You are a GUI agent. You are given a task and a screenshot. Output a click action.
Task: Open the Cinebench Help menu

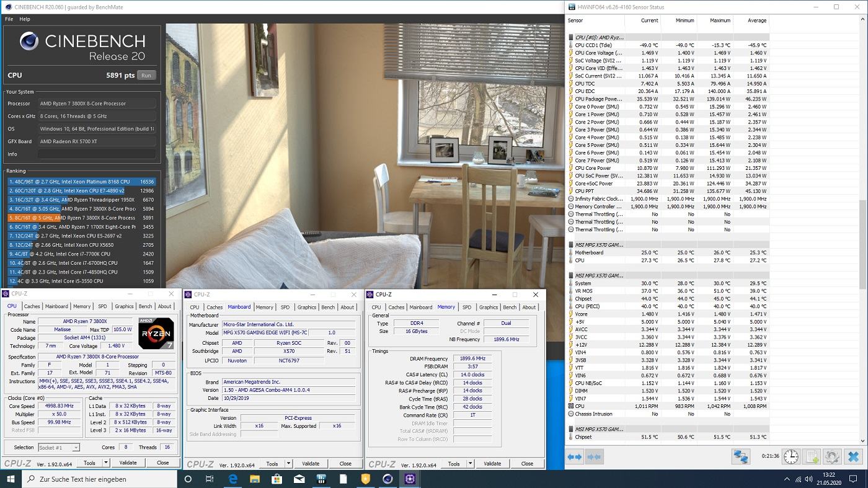(25, 19)
